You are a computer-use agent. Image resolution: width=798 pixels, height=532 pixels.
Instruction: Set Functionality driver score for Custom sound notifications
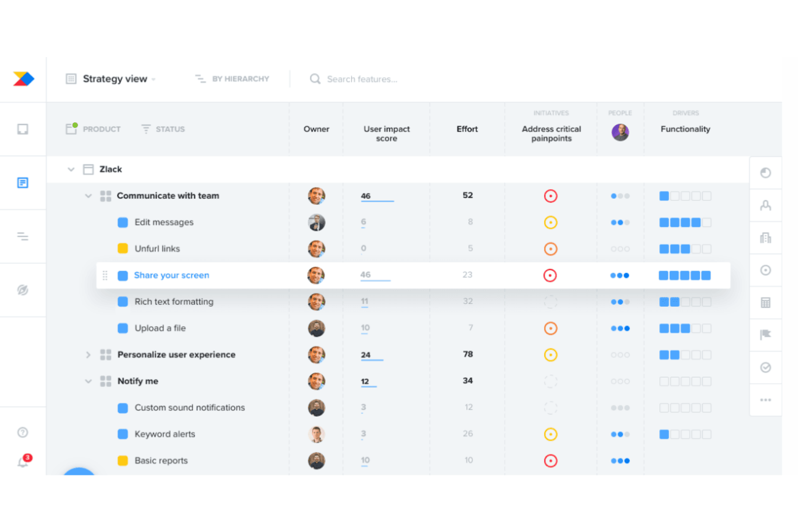coord(685,408)
